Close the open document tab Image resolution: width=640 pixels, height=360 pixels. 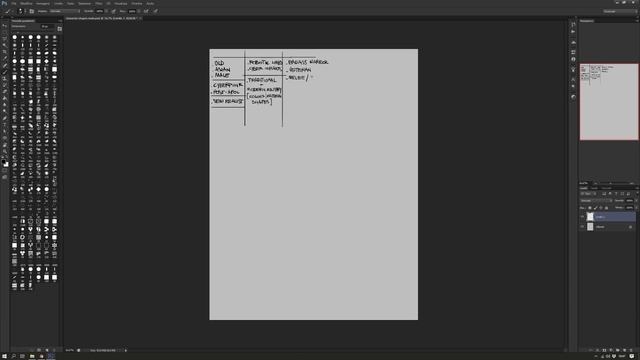140,18
